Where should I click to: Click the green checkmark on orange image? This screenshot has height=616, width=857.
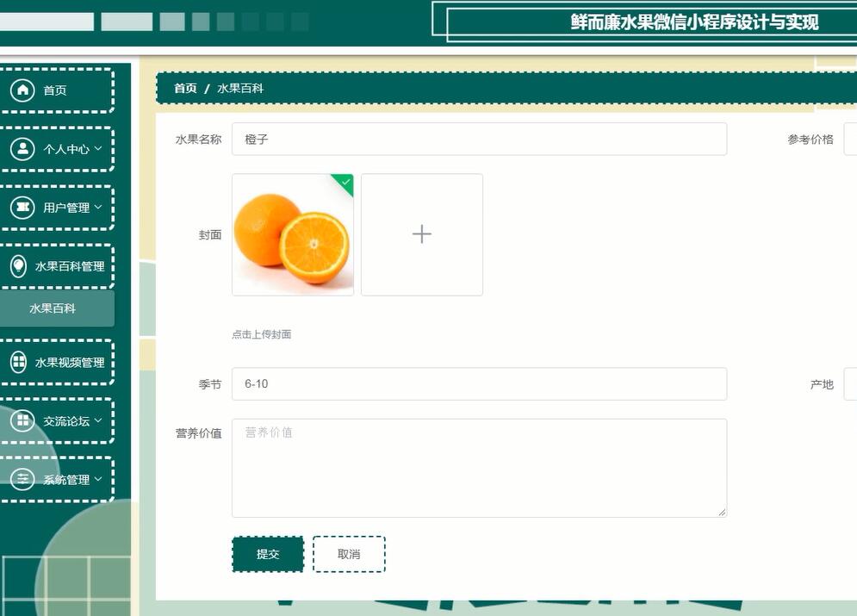(345, 182)
